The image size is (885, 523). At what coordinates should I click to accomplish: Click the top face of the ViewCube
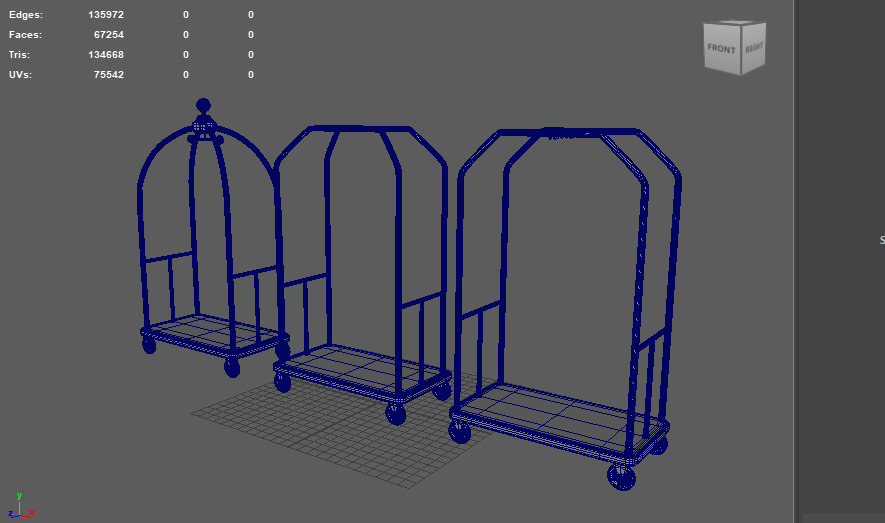click(735, 23)
